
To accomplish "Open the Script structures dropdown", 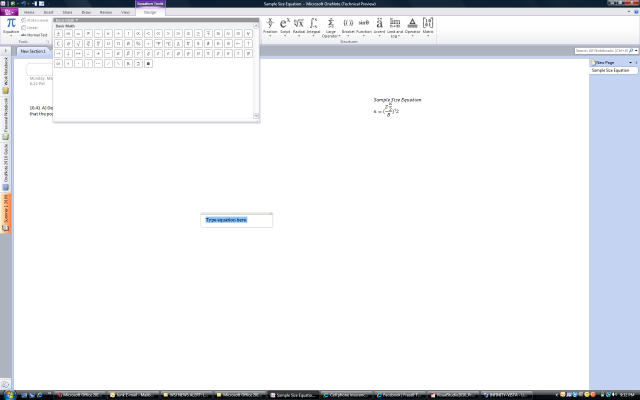I will click(x=285, y=27).
